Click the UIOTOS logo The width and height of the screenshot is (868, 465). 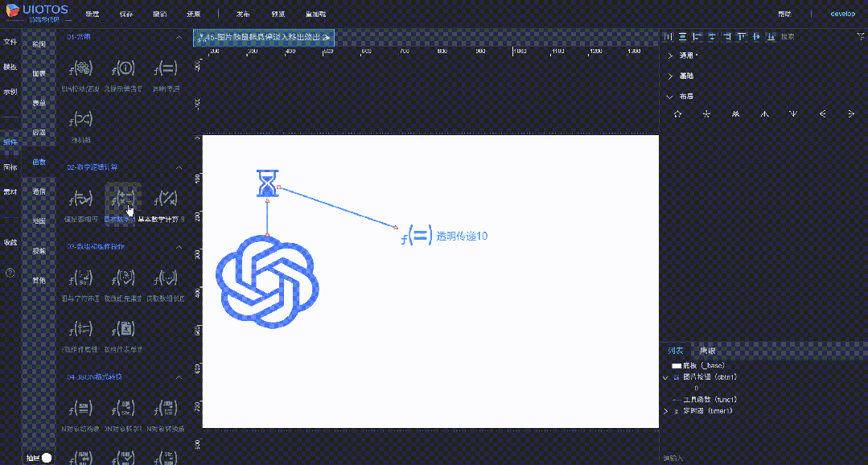[x=36, y=12]
